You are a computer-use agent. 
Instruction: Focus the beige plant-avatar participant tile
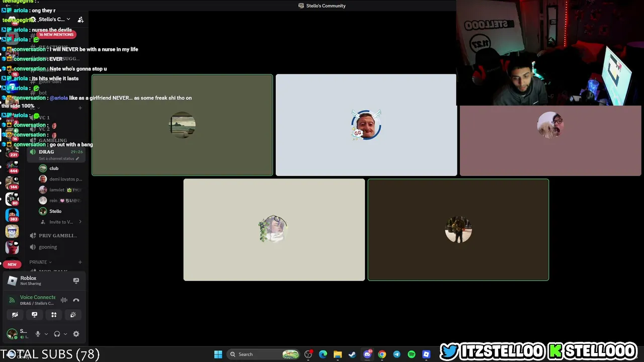coord(274,230)
